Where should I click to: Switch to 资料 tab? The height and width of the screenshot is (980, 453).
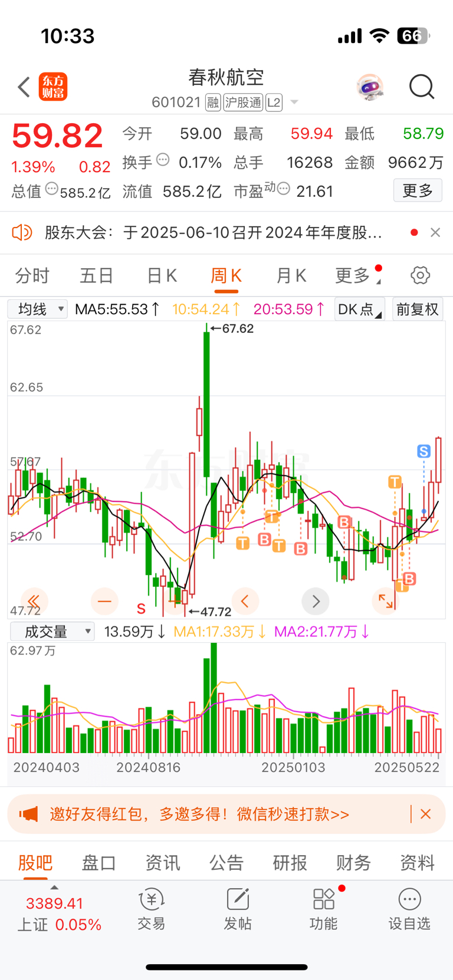click(x=418, y=863)
